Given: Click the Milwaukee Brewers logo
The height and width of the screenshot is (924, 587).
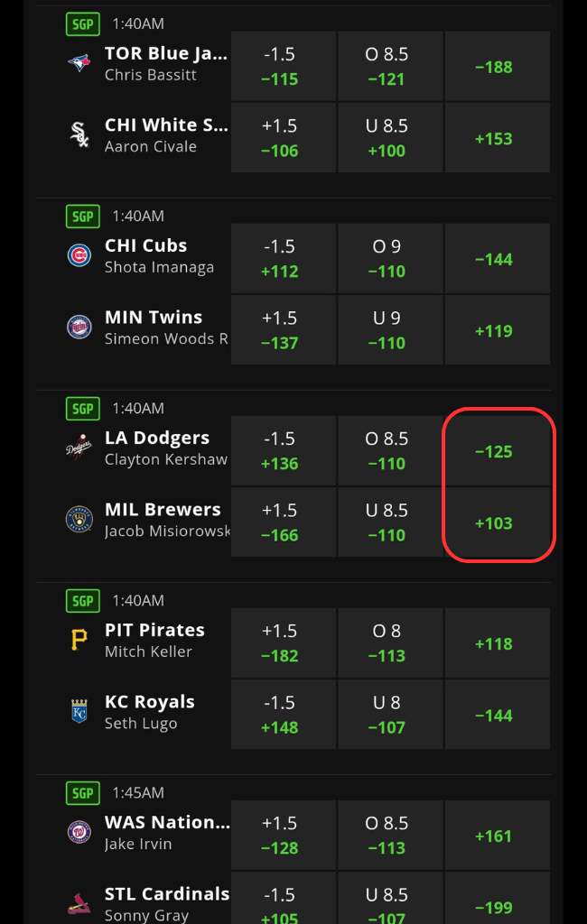Looking at the screenshot, I should click(79, 519).
